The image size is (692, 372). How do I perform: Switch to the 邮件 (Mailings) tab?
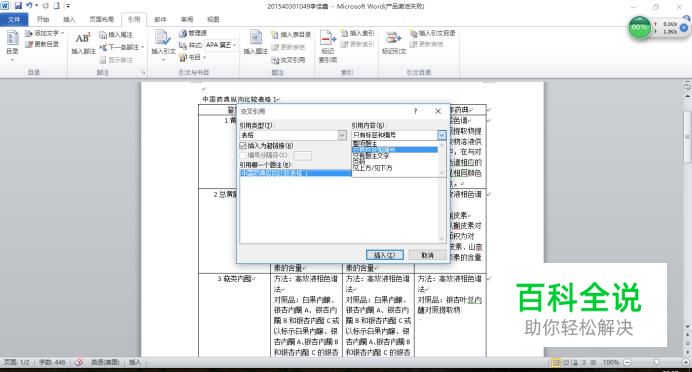pyautogui.click(x=160, y=19)
